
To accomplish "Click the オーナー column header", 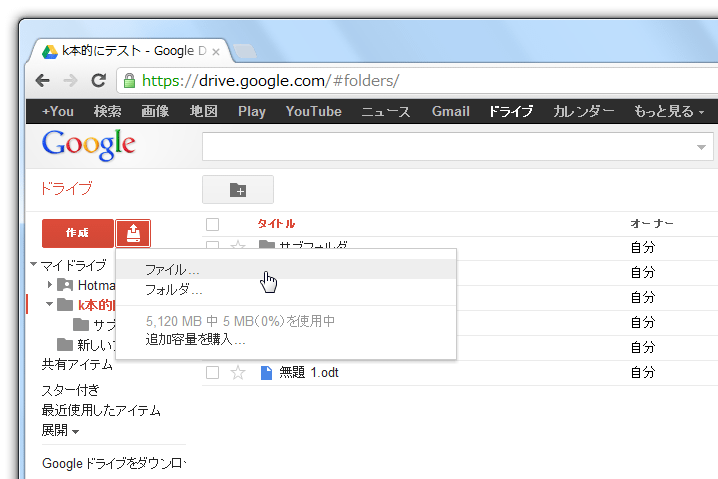I will tap(652, 223).
